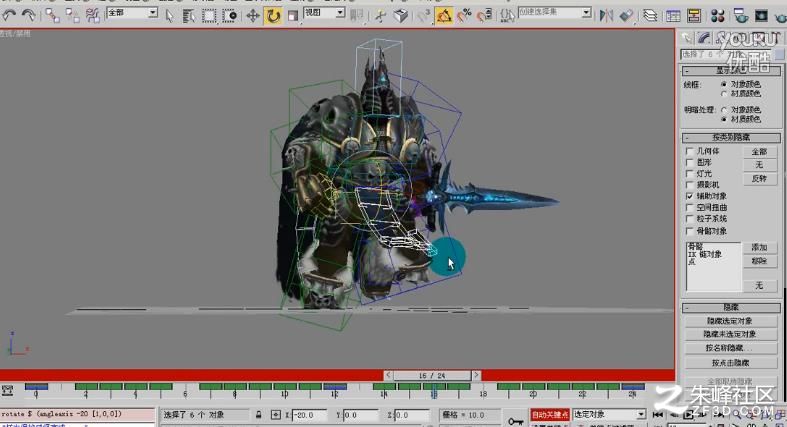The image size is (787, 427).
Task: Open the Schematic View icon
Action: click(x=694, y=16)
